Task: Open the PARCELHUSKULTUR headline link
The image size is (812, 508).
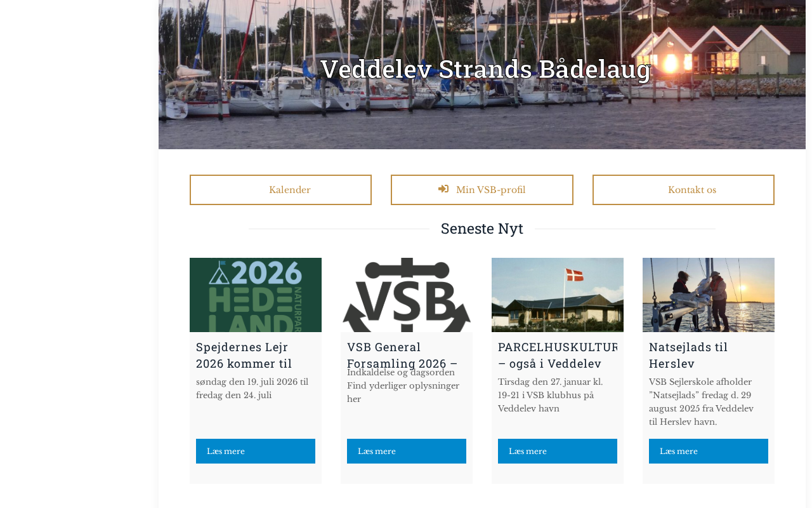Action: coord(558,355)
